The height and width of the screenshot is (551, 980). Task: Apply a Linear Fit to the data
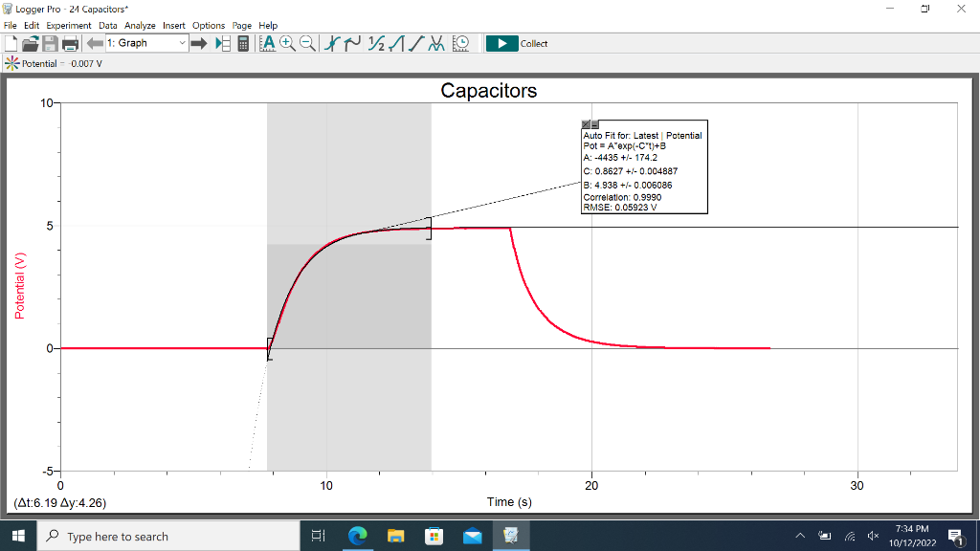pos(416,43)
